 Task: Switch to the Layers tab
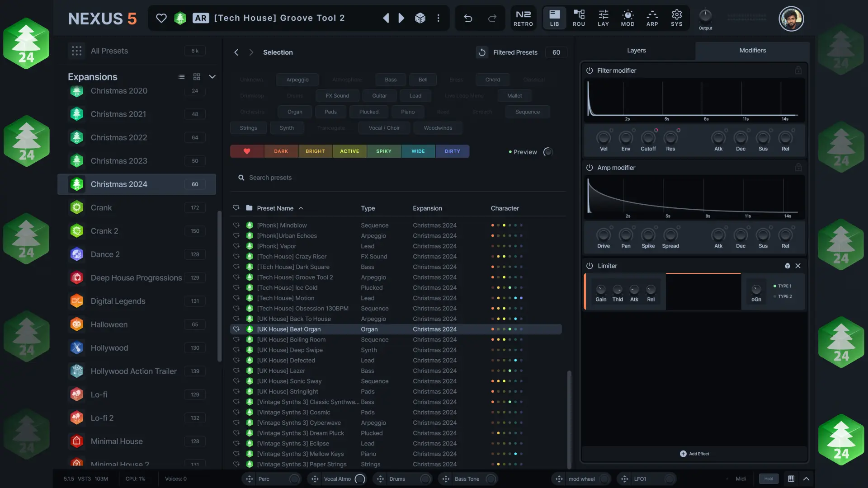(x=636, y=51)
